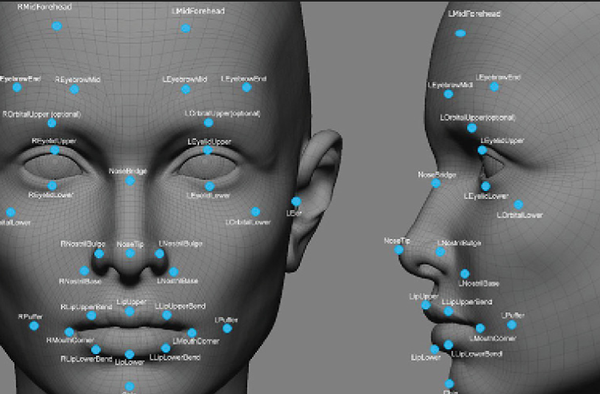Click the RLipLowerBend marker point
This screenshot has width=600, height=394.
96,349
